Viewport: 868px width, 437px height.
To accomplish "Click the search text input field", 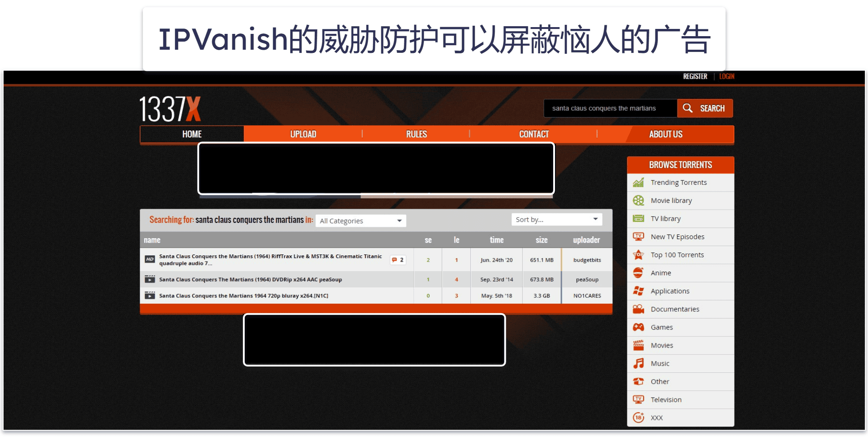I will point(610,108).
